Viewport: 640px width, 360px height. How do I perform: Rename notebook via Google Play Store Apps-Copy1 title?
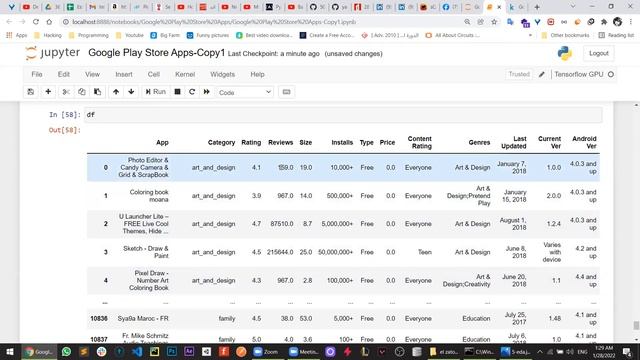(156, 53)
